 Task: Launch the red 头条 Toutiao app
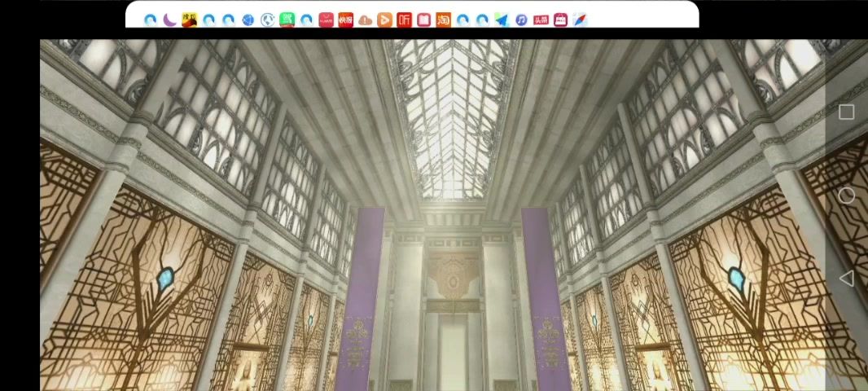click(x=541, y=20)
